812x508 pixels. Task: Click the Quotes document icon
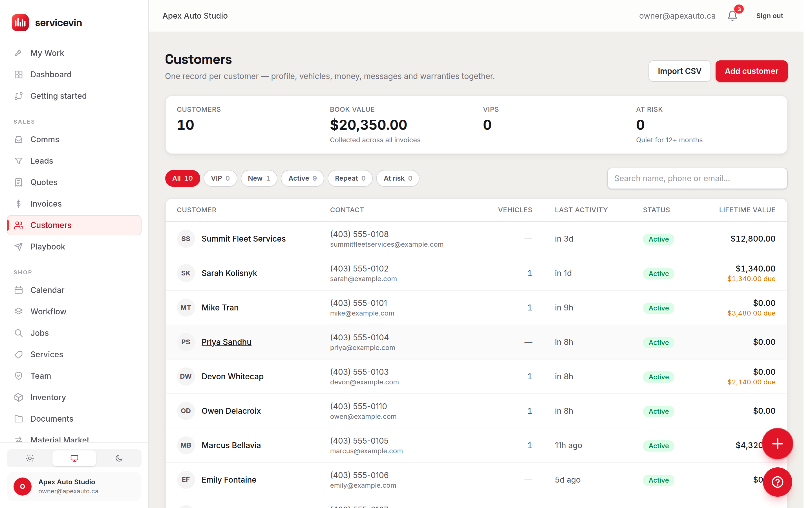18,182
